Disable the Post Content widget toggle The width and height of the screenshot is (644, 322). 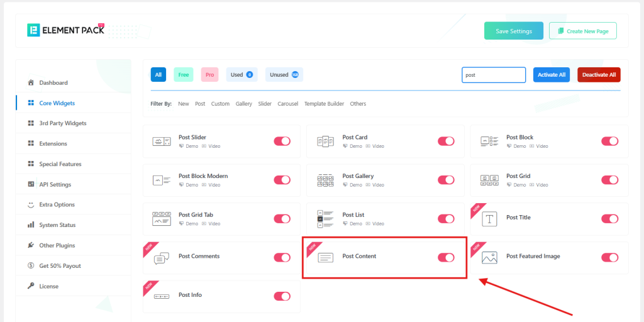tap(446, 257)
